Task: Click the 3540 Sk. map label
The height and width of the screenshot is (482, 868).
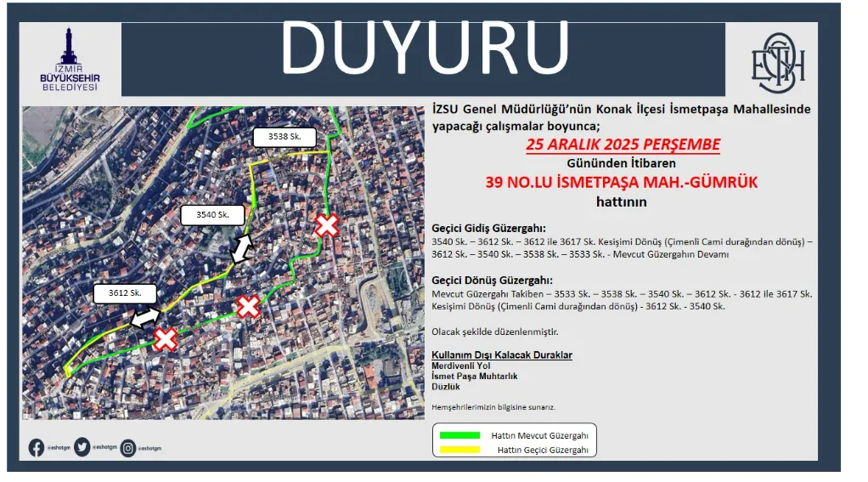Action: click(x=212, y=215)
